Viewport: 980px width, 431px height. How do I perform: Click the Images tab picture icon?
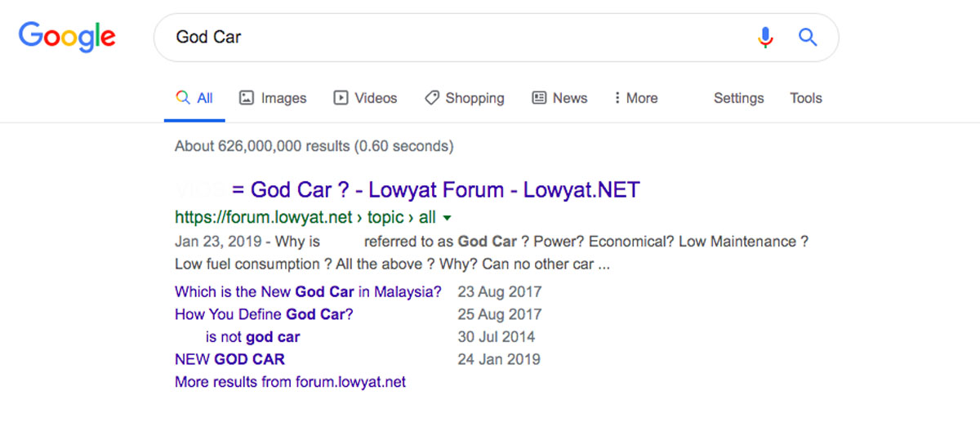[x=246, y=98]
